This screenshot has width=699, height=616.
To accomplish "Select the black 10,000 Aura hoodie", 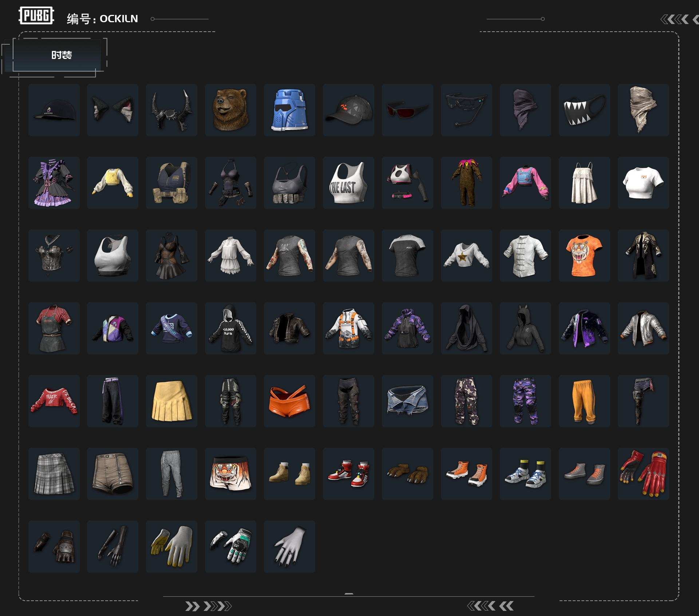I will (x=230, y=328).
